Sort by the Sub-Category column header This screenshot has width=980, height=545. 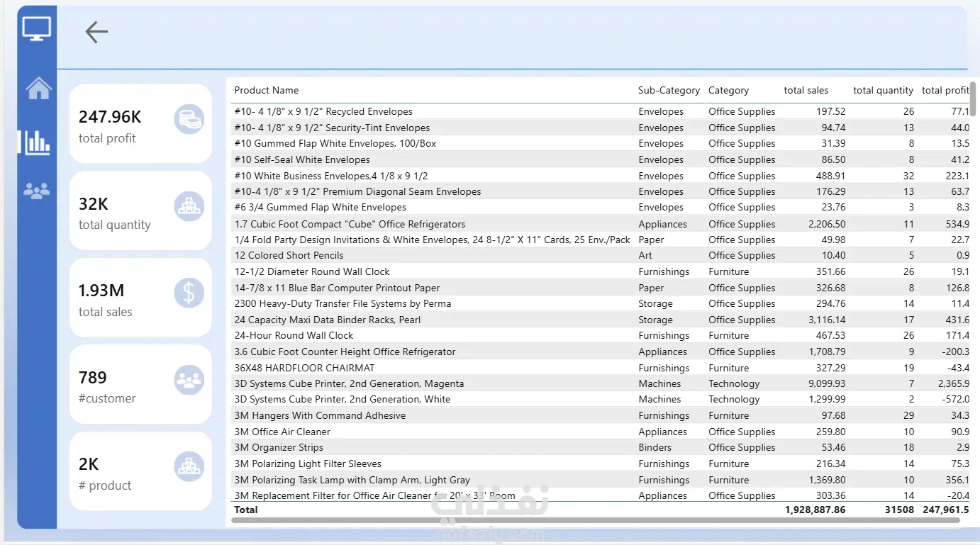669,90
